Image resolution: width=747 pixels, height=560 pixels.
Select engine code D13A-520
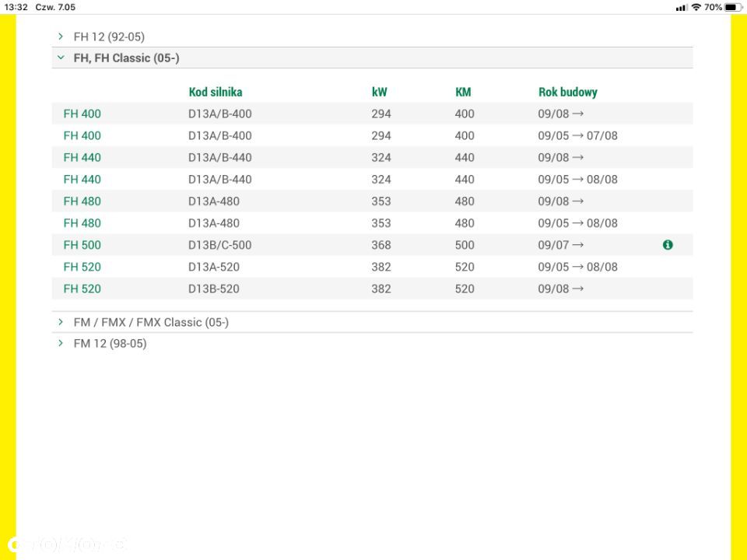(214, 267)
